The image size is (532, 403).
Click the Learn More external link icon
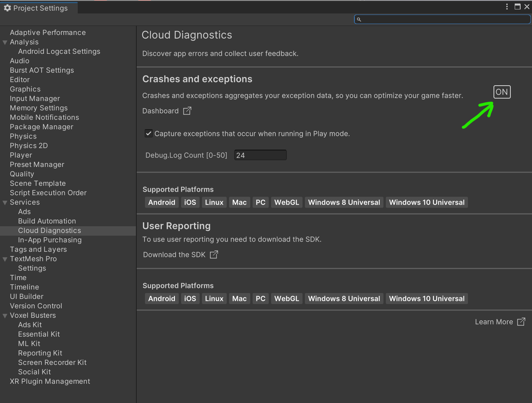[x=521, y=322]
